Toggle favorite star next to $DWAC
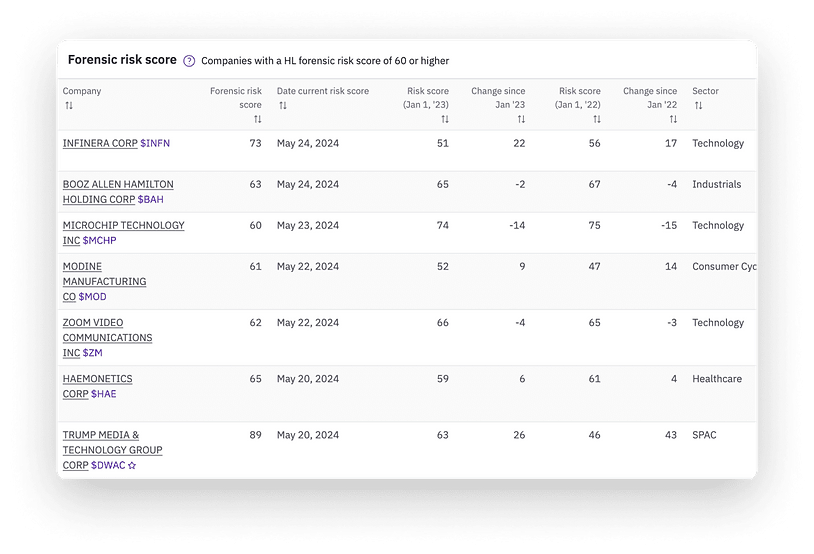 (x=131, y=466)
